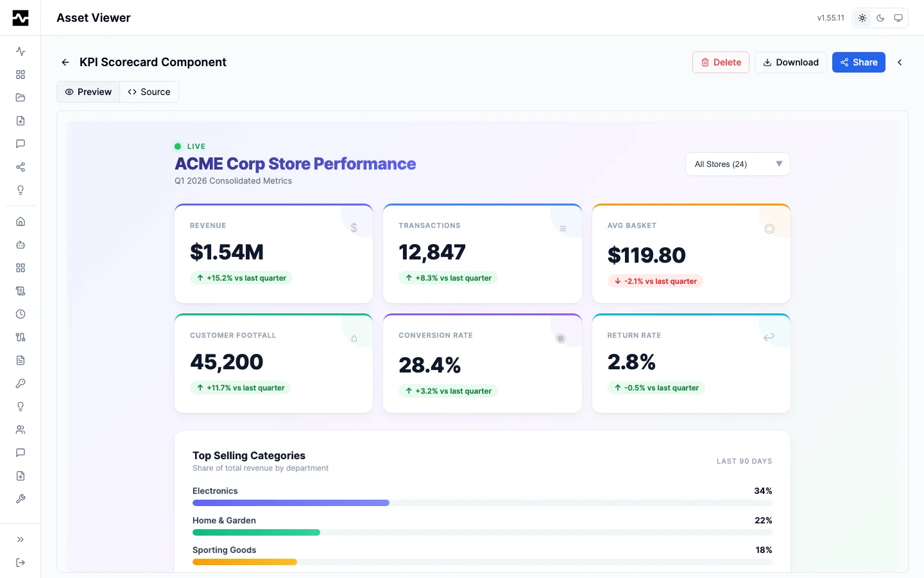This screenshot has height=578, width=924.
Task: Click the wrench tools sidebar icon
Action: click(x=21, y=499)
